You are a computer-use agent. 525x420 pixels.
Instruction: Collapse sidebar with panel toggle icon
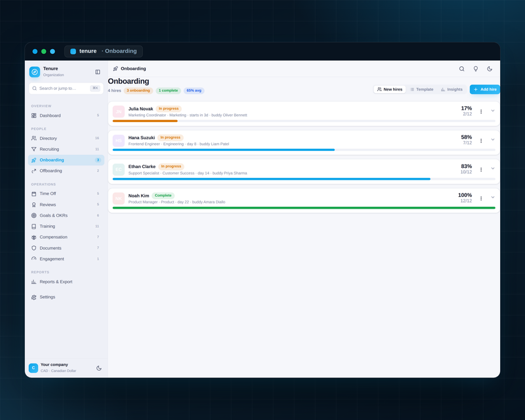click(97, 72)
